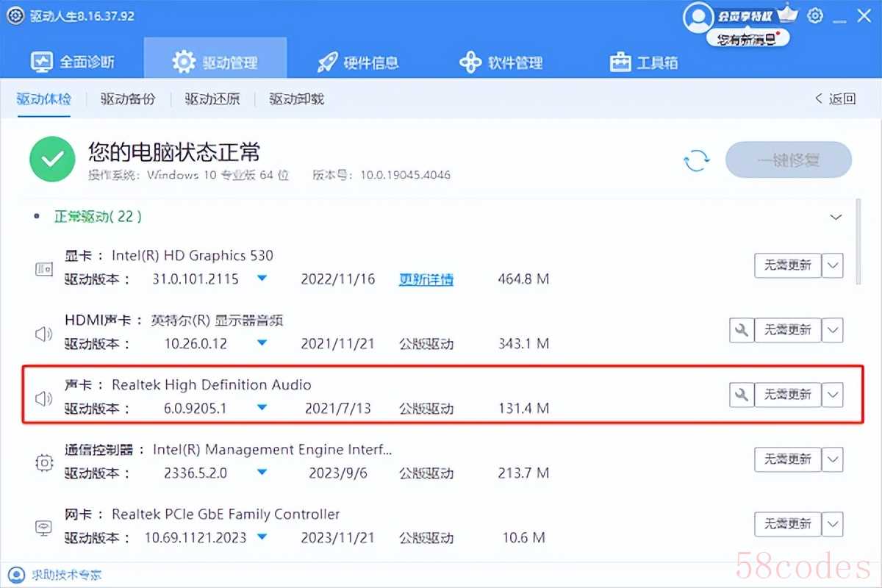
Task: Click the text Intel(R) HD Graphics 530
Action: pos(193,256)
